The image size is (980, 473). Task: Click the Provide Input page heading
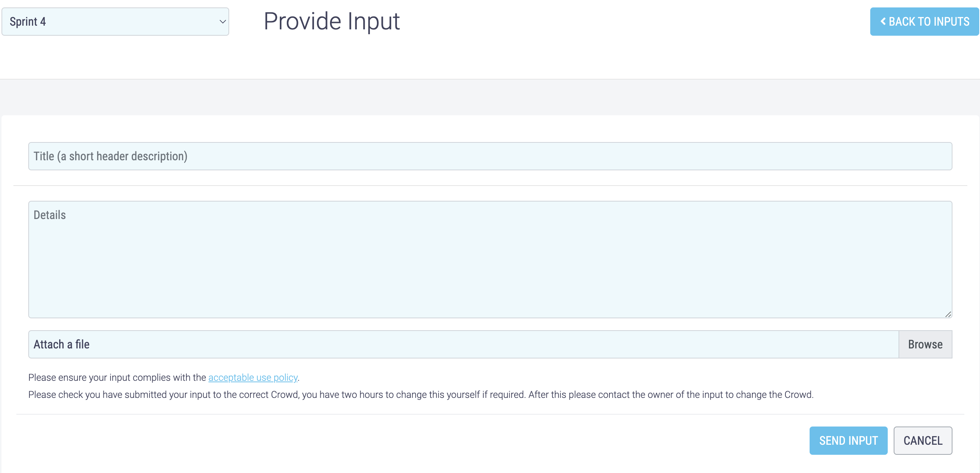point(332,21)
